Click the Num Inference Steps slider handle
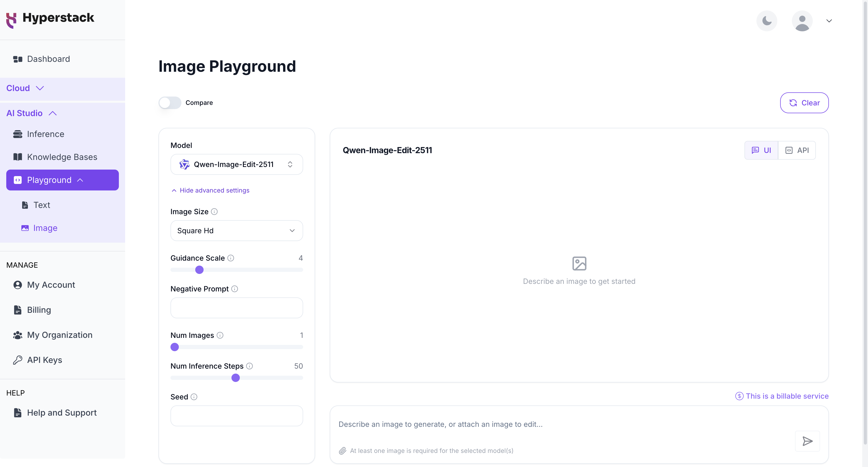This screenshot has height=467, width=868. [236, 378]
